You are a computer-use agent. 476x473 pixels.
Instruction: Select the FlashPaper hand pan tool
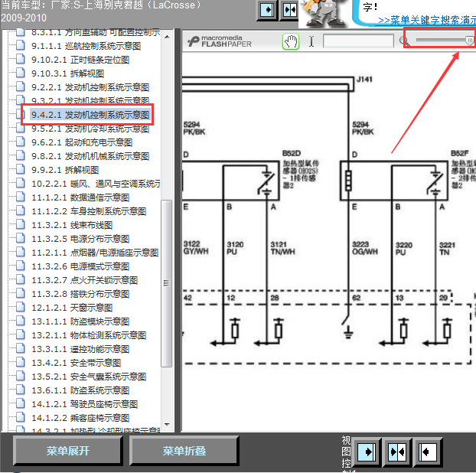[291, 41]
